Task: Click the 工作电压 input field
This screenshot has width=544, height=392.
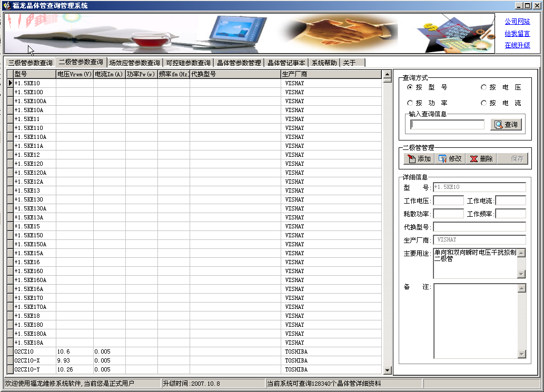Action: coord(448,200)
